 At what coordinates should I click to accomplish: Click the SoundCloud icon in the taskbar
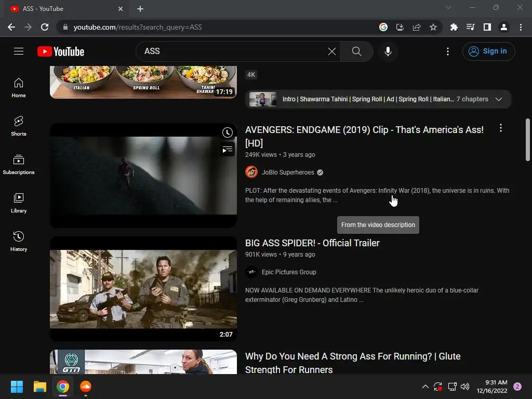tap(86, 387)
